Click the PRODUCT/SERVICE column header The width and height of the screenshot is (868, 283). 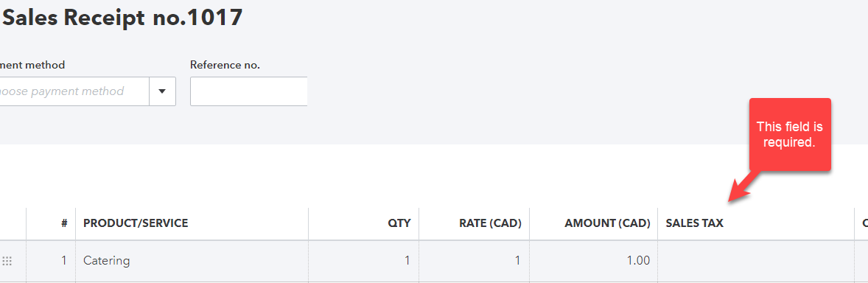tap(136, 223)
